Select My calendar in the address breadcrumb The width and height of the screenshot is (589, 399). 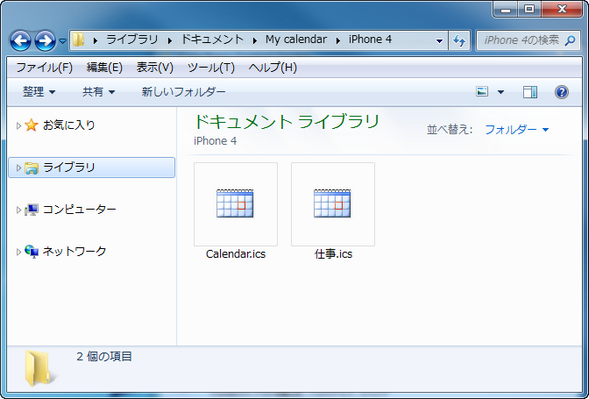click(x=296, y=39)
